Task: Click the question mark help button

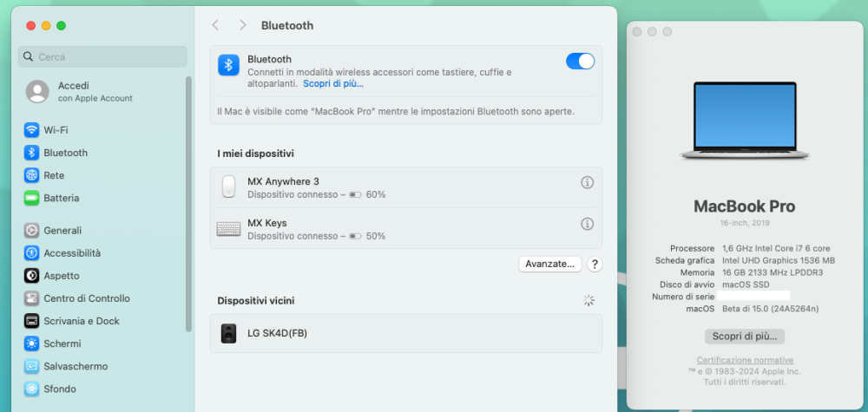Action: point(595,265)
